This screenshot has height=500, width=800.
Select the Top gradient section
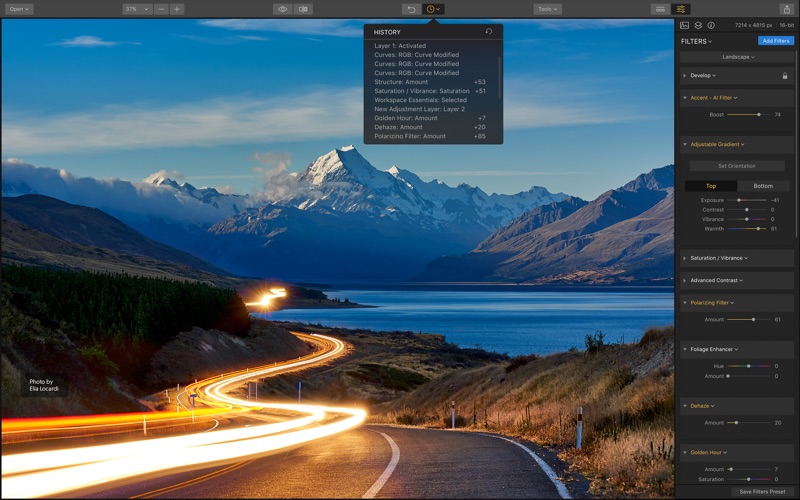tap(711, 186)
